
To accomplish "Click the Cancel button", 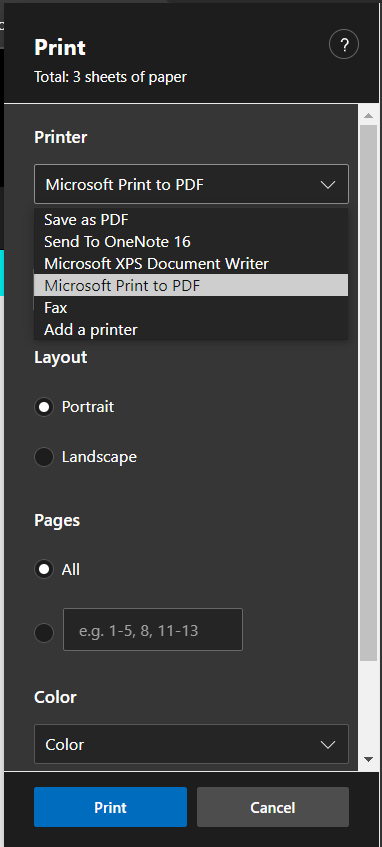I will pyautogui.click(x=273, y=807).
